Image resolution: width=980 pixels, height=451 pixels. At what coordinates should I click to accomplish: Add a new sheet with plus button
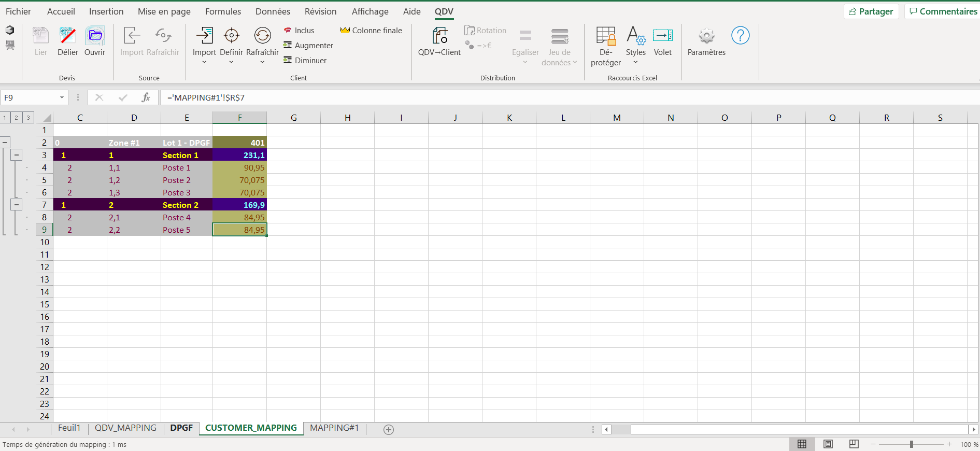[x=389, y=429]
